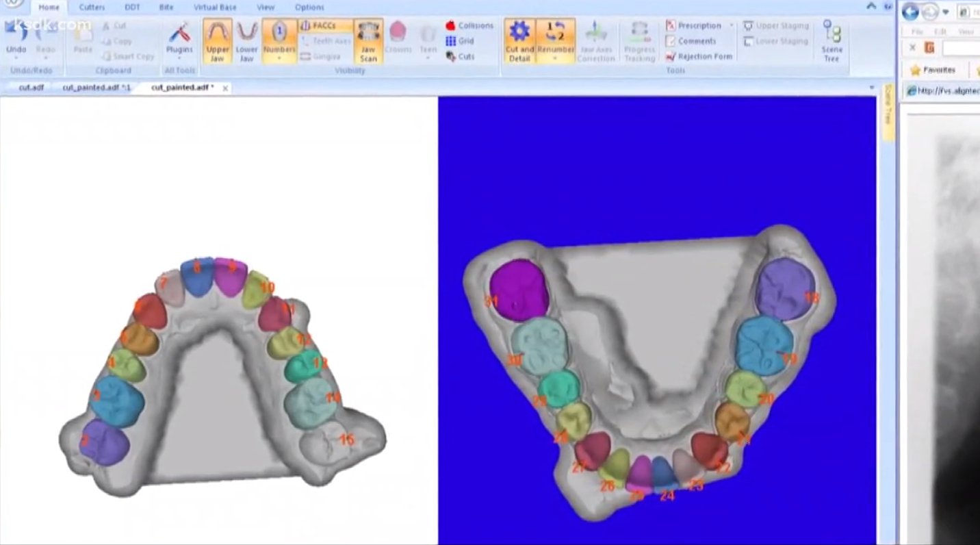Image resolution: width=980 pixels, height=545 pixels.
Task: Click the Teeth visibility icon
Action: 428,32
